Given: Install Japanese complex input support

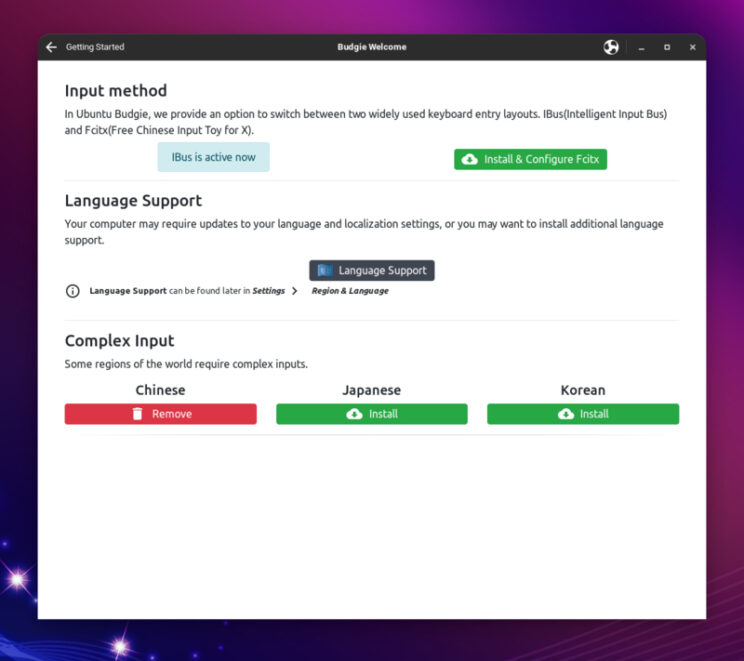Looking at the screenshot, I should coord(372,414).
